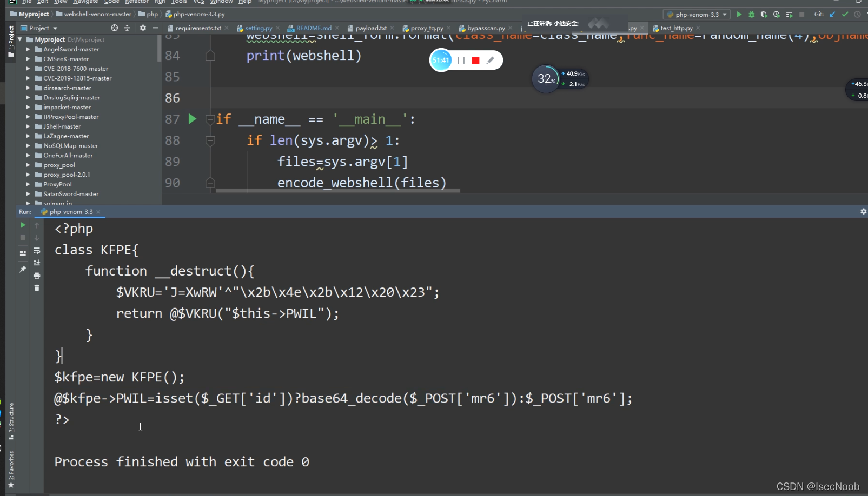Click the Project tree vertical scrollbar
This screenshot has height=496, width=868.
tap(159, 49)
